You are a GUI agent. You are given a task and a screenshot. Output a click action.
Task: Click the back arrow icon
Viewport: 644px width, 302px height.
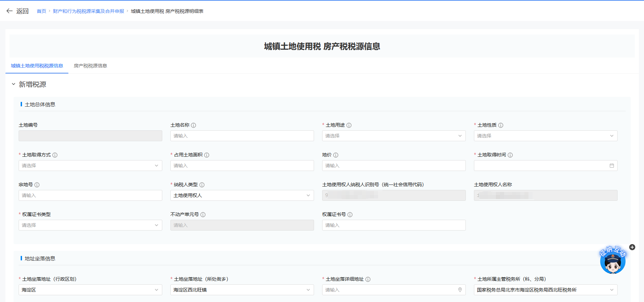pos(9,11)
